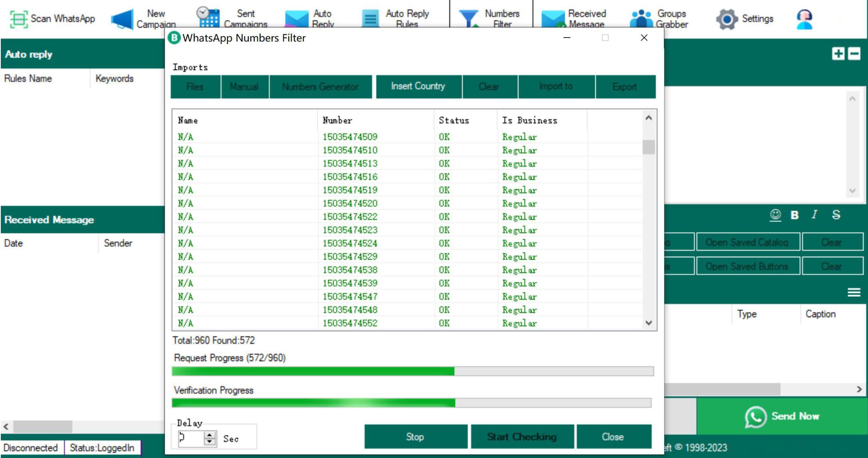Click Clear next to Open Saved Buttons

point(832,266)
